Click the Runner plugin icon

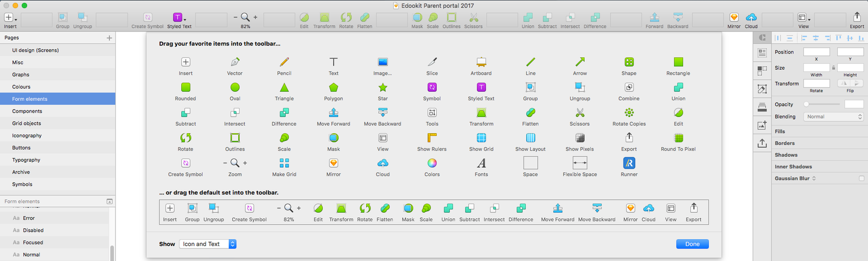629,164
